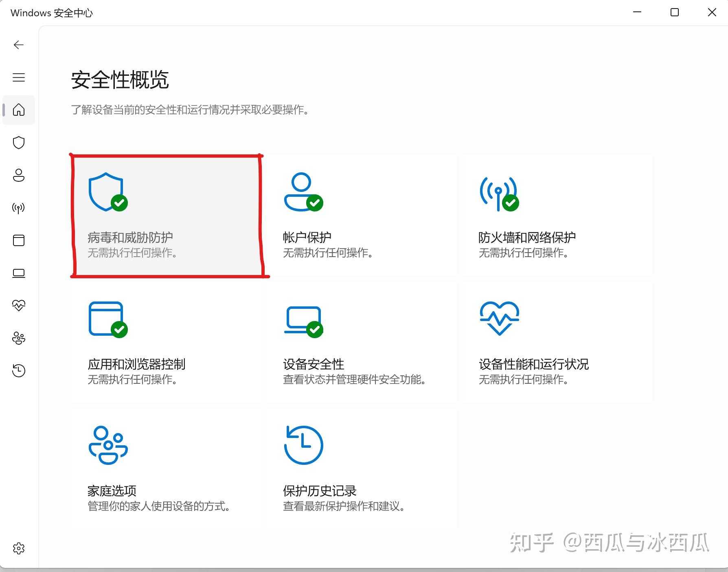The width and height of the screenshot is (728, 572).
Task: Open app and browser control sidebar icon
Action: tap(19, 240)
